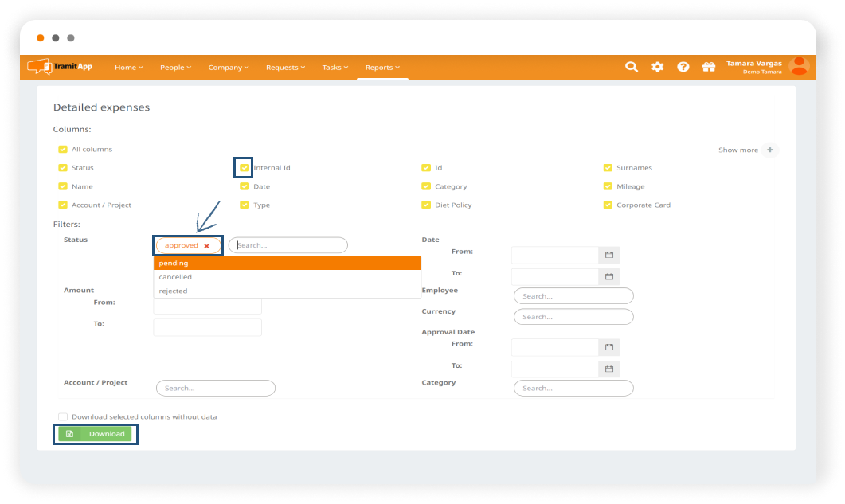The width and height of the screenshot is (845, 504).
Task: Expand the Reports menu
Action: (x=382, y=68)
